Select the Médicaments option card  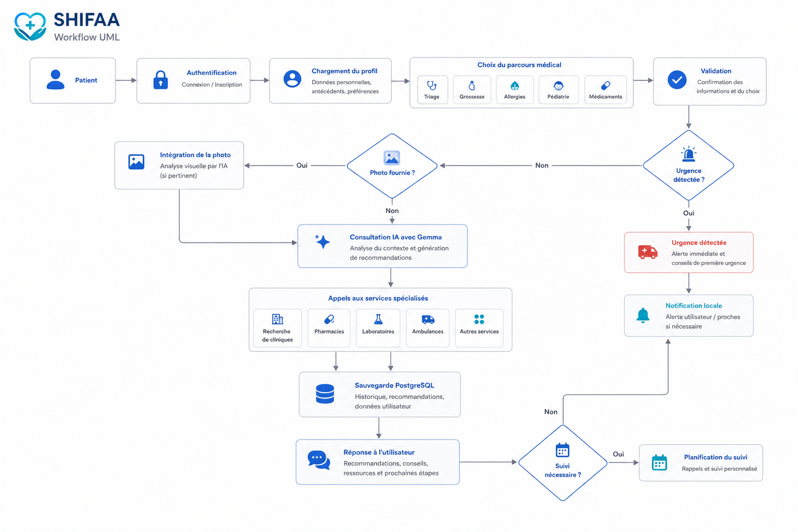click(606, 89)
